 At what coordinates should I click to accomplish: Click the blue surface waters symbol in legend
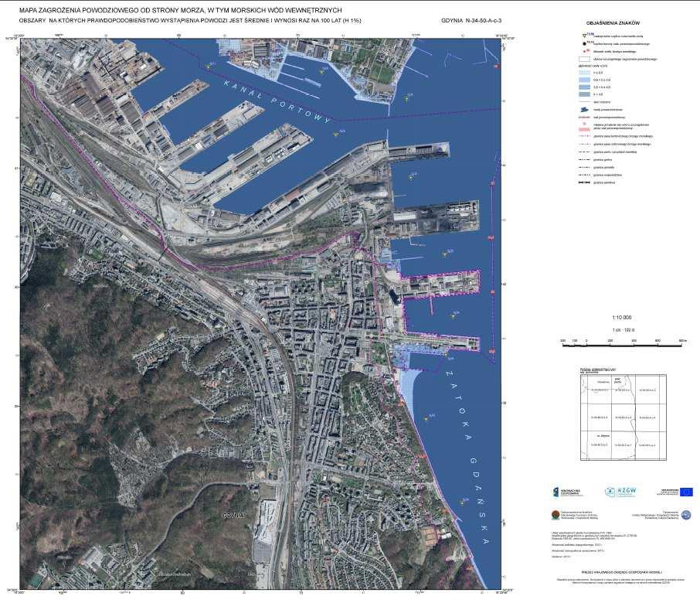pyautogui.click(x=584, y=110)
